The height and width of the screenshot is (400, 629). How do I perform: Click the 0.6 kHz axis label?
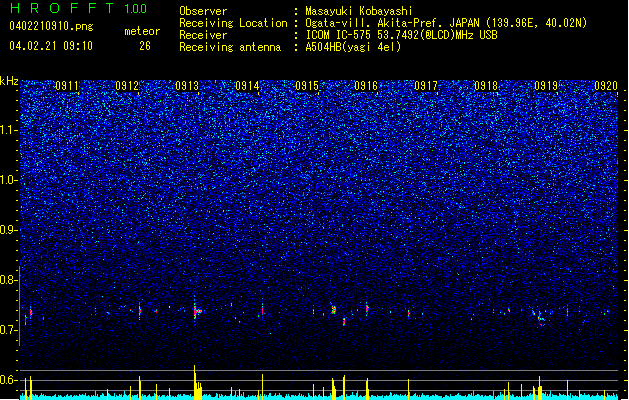tap(8, 380)
